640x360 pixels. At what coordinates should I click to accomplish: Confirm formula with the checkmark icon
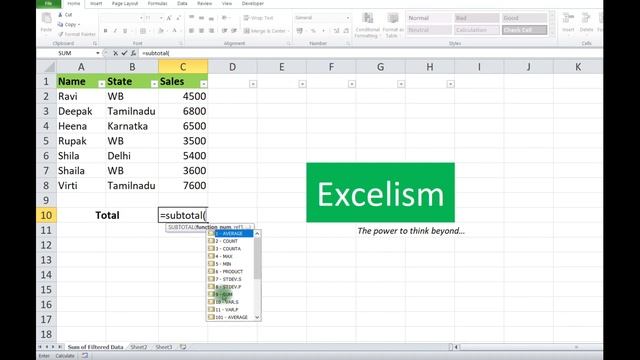coord(124,53)
